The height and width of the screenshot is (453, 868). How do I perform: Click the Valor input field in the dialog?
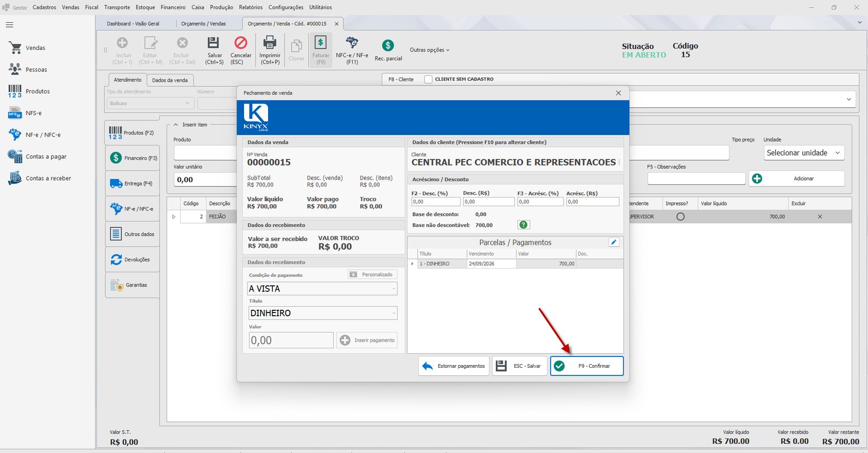pos(291,340)
